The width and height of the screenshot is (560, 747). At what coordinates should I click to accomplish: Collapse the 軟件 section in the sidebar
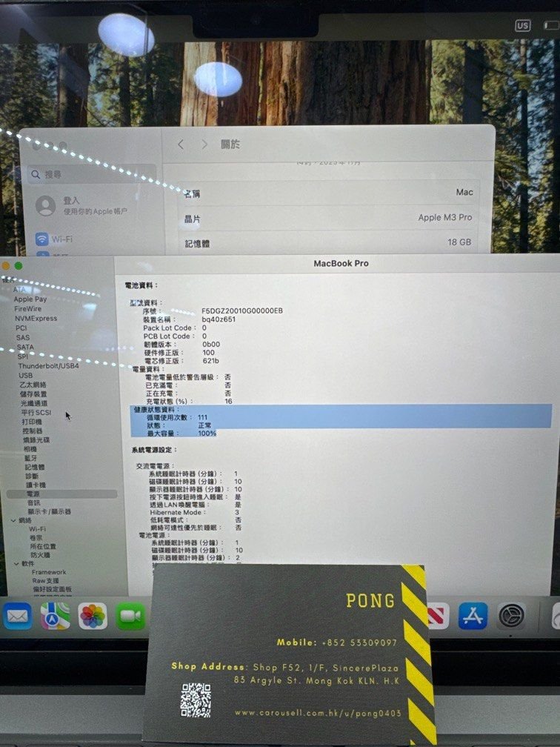click(16, 563)
